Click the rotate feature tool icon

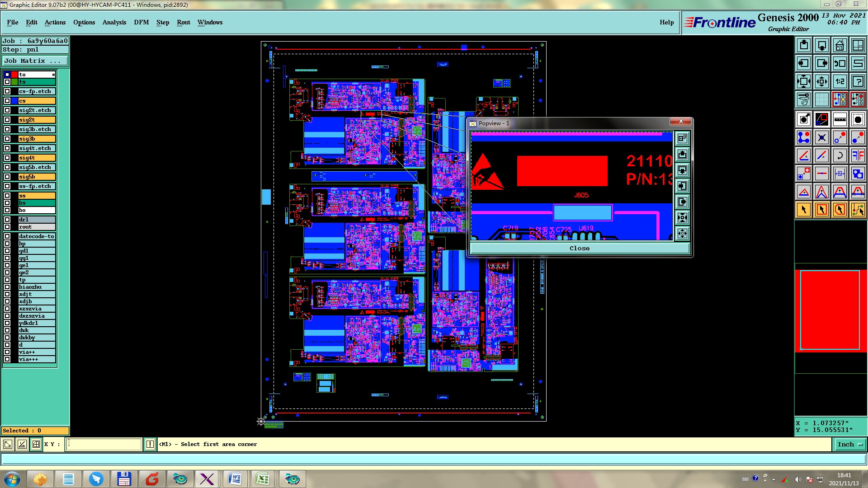coord(840,155)
